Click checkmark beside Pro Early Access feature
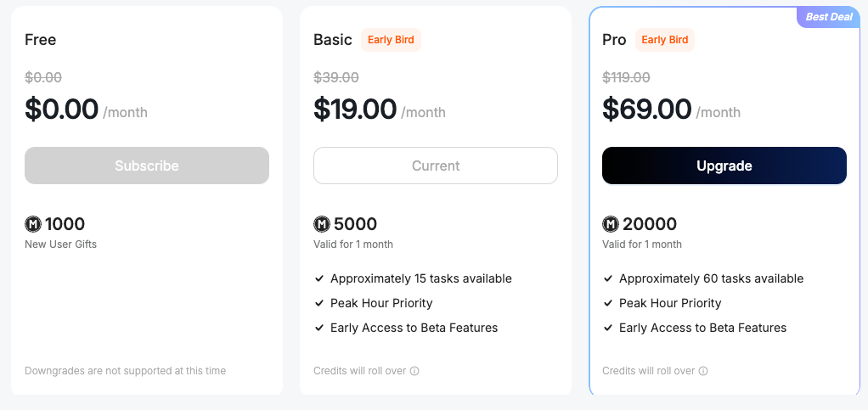This screenshot has height=410, width=868. 608,328
